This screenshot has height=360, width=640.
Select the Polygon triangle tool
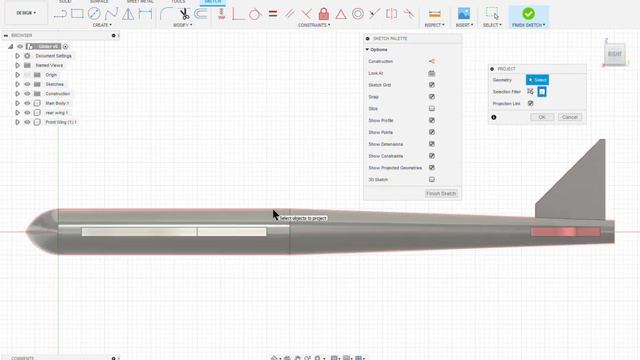pyautogui.click(x=128, y=14)
